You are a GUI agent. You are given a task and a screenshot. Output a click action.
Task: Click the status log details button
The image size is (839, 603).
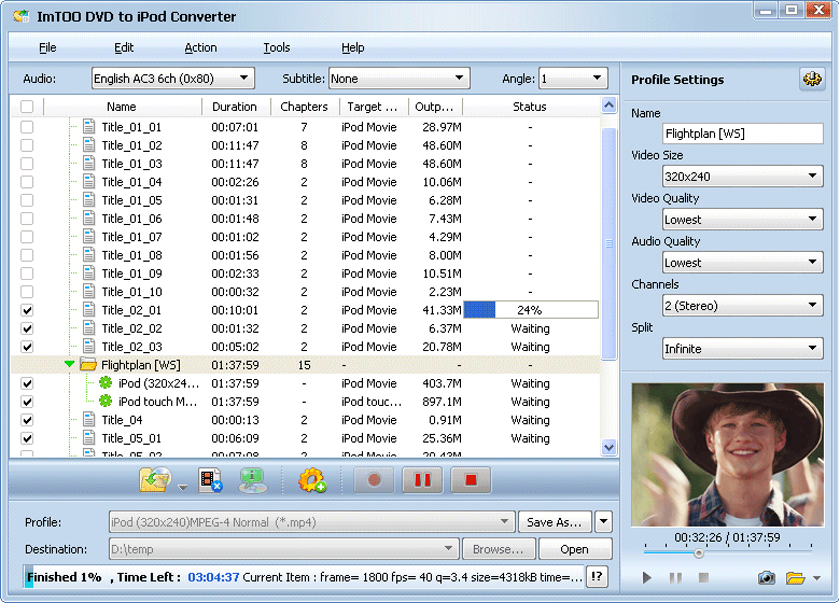597,577
